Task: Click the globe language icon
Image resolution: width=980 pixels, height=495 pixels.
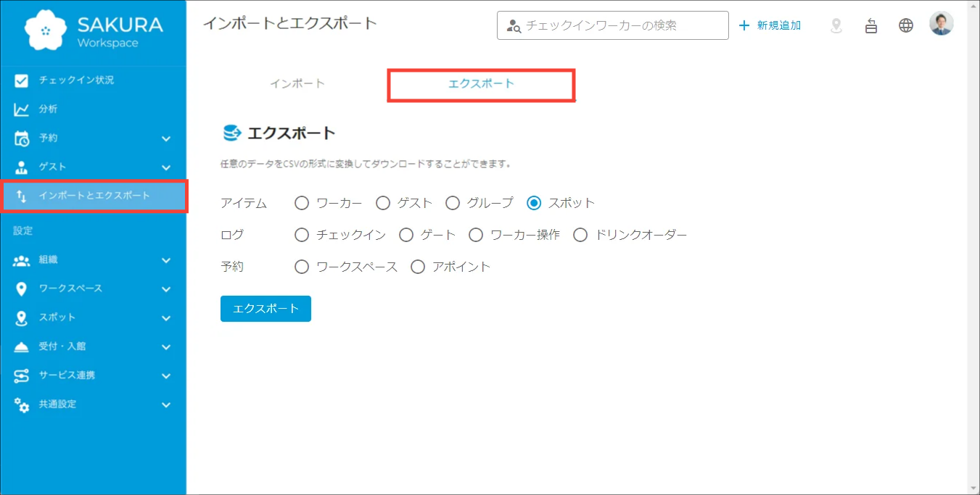Action: click(x=906, y=25)
